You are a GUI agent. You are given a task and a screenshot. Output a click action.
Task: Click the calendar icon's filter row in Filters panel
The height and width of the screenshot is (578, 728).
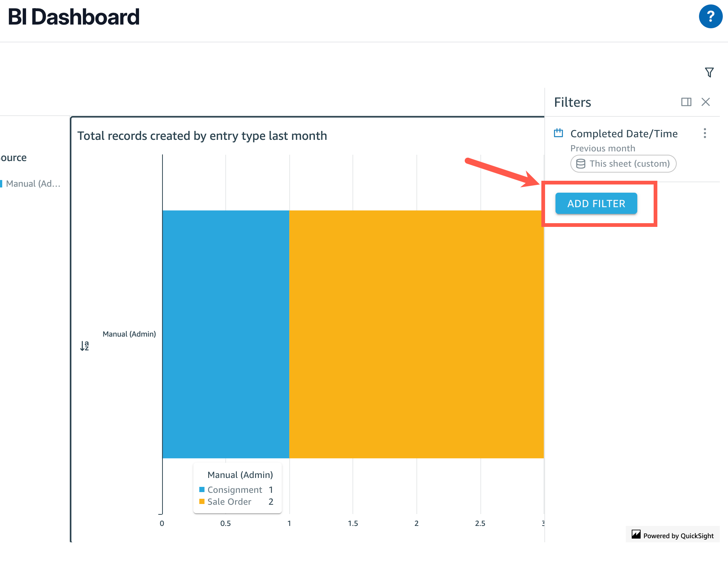(x=558, y=133)
